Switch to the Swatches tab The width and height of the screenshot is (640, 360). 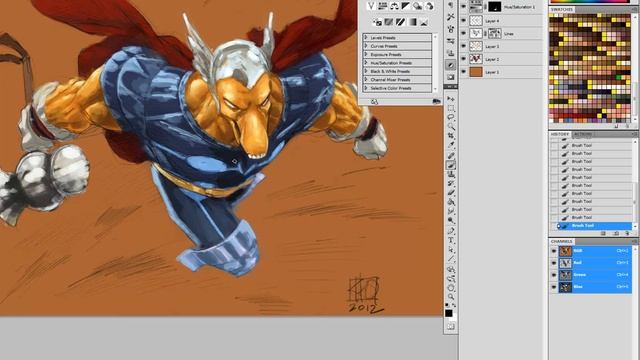(561, 9)
